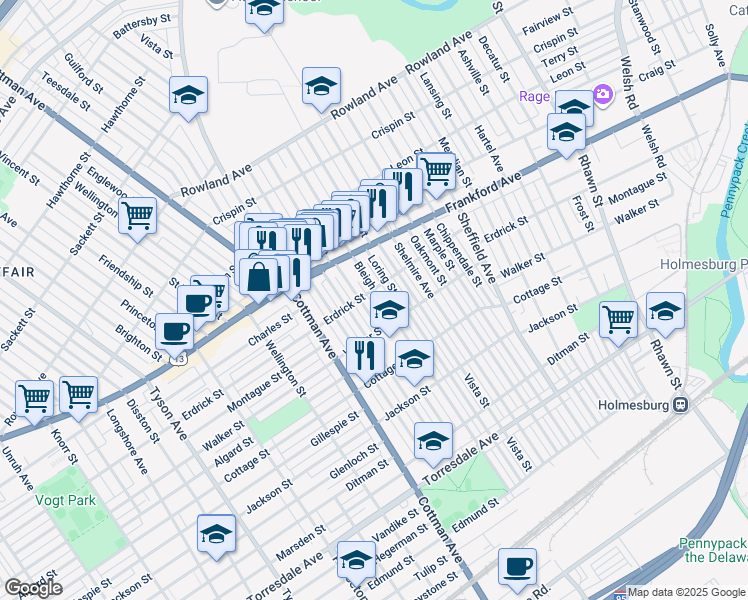Click the Charles St label
748x600 pixels.
tap(270, 330)
